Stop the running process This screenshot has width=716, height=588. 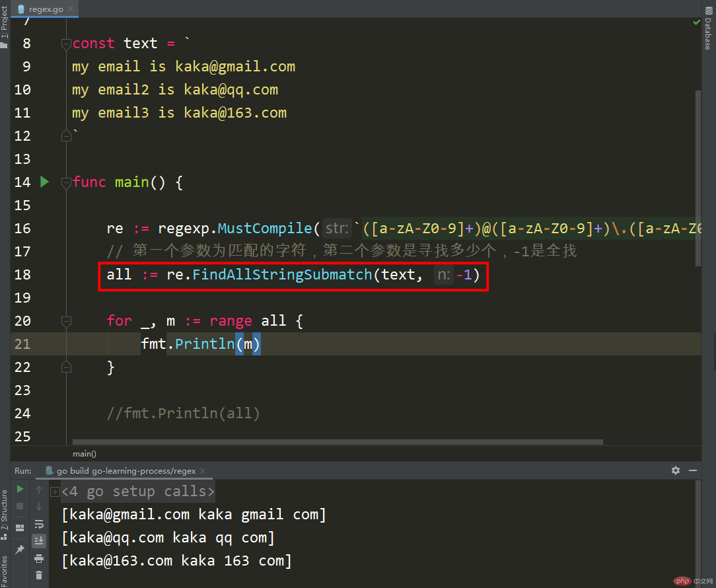click(20, 507)
